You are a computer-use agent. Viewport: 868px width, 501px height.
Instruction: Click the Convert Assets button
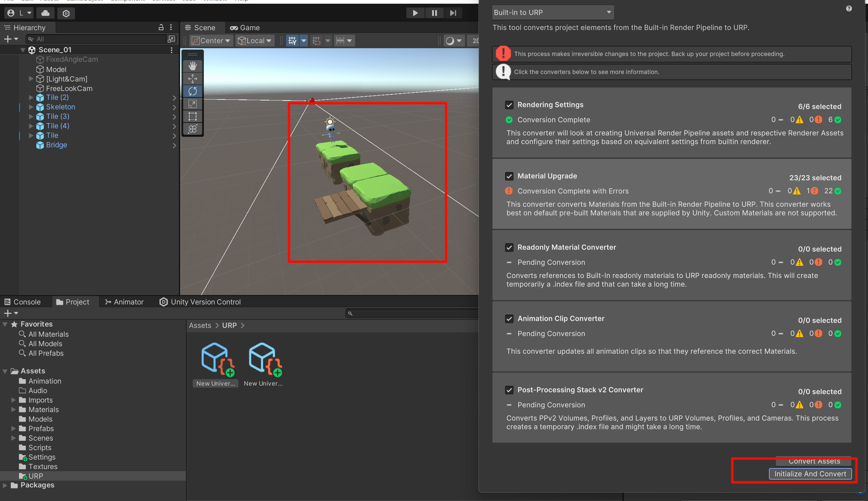(x=813, y=461)
